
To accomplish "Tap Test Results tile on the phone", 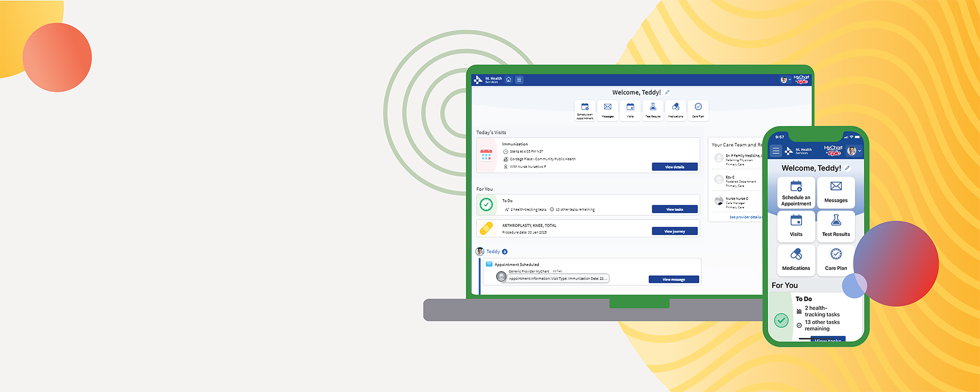I will coord(836,226).
